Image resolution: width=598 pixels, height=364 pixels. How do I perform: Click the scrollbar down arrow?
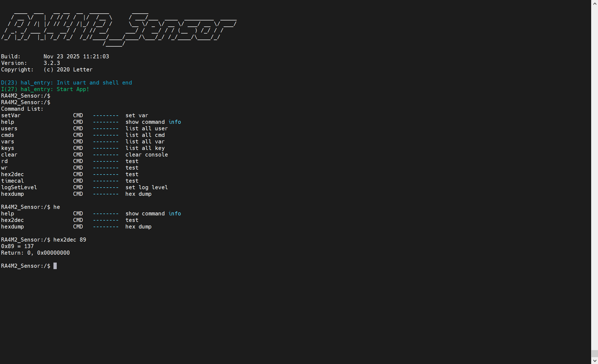coord(594,361)
